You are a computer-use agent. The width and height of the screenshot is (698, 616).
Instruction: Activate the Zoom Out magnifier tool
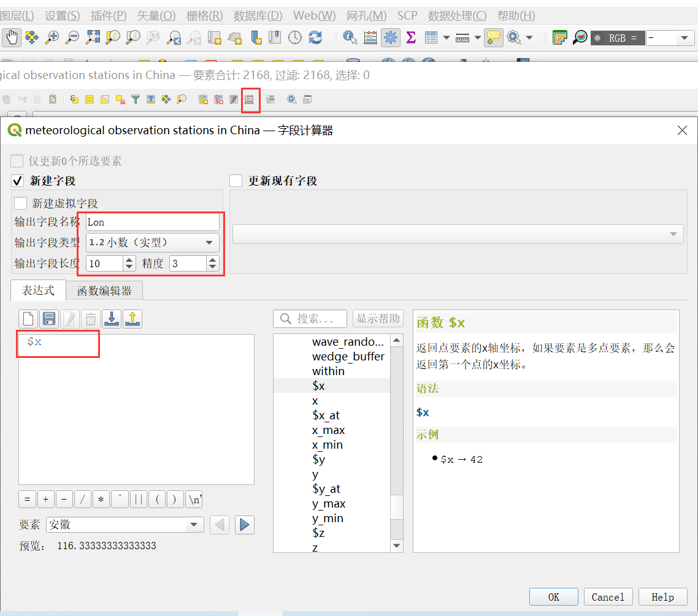click(72, 37)
